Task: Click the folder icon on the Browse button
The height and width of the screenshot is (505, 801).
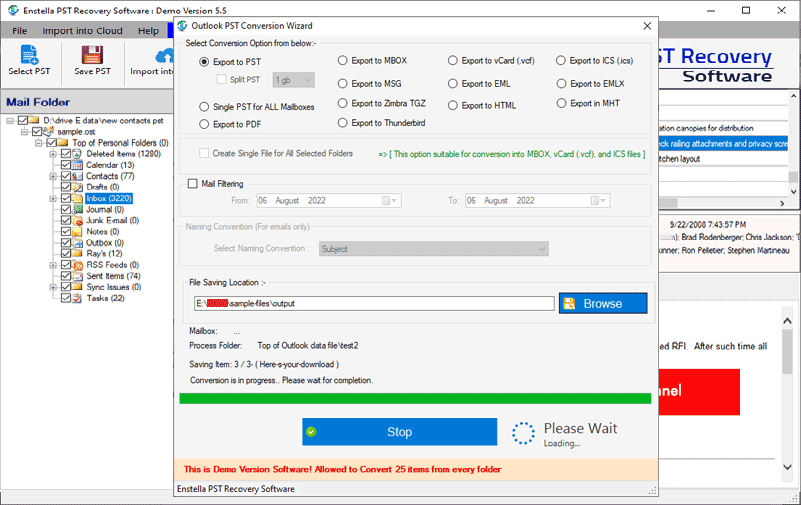Action: (569, 303)
